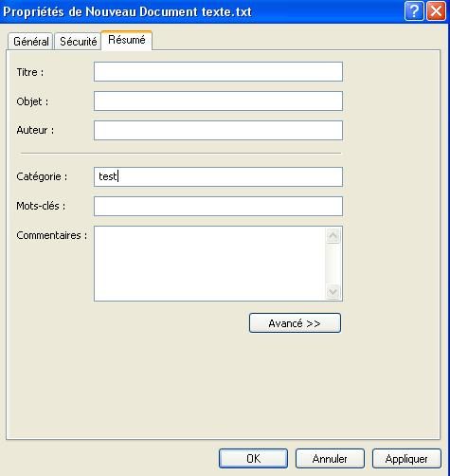Click the question mark help button

point(414,11)
